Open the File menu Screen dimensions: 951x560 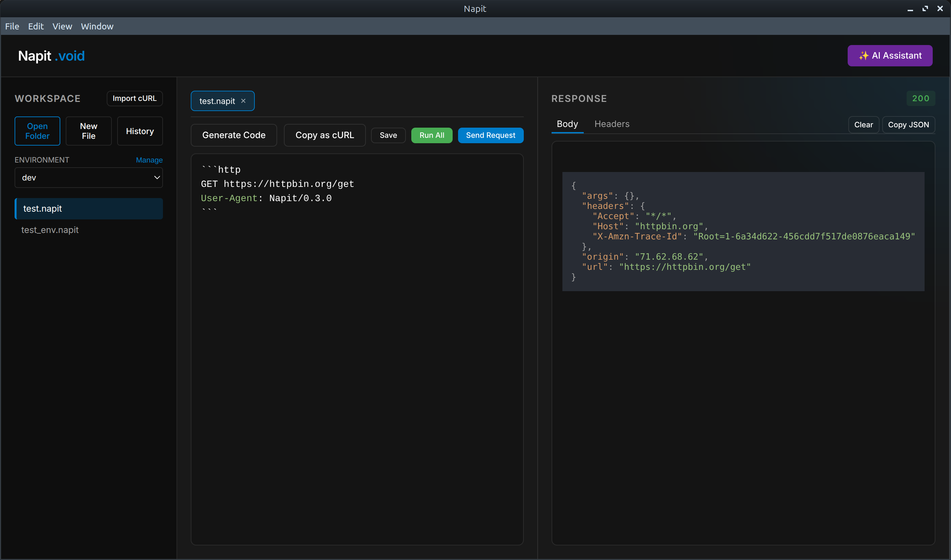click(12, 26)
